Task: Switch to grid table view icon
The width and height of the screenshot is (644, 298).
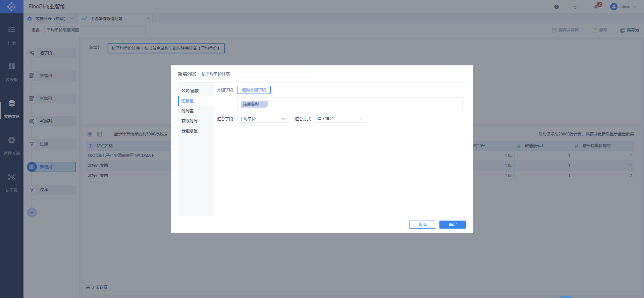Action: click(90, 134)
